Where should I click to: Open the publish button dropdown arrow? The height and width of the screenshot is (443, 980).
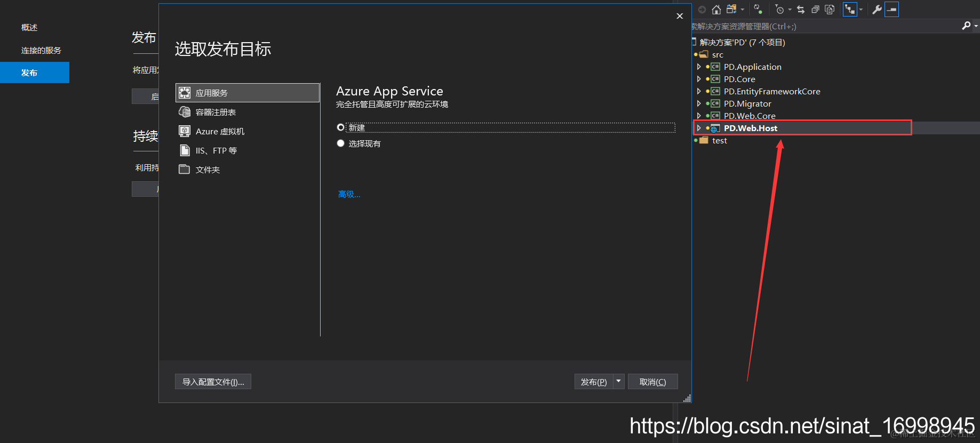(619, 382)
